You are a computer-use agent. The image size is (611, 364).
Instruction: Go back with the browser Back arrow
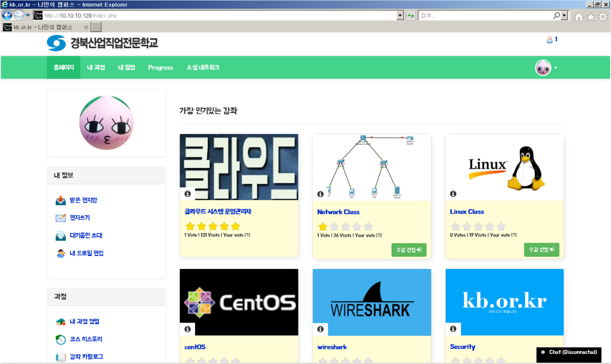7,15
